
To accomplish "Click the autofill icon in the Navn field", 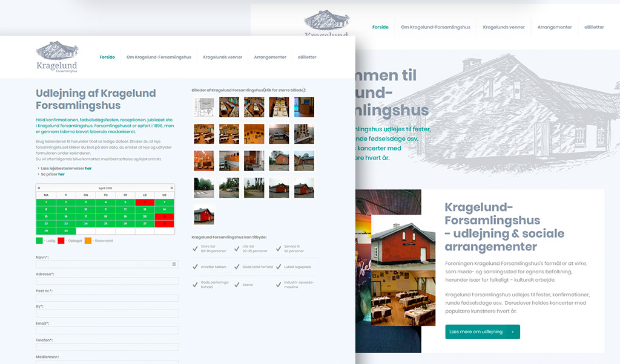I will [x=174, y=264].
